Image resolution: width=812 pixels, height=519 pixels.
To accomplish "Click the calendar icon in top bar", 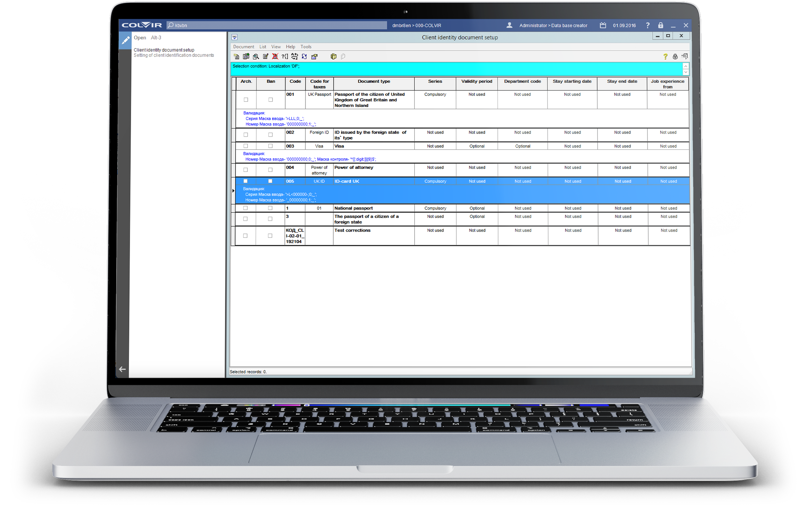I will click(603, 25).
